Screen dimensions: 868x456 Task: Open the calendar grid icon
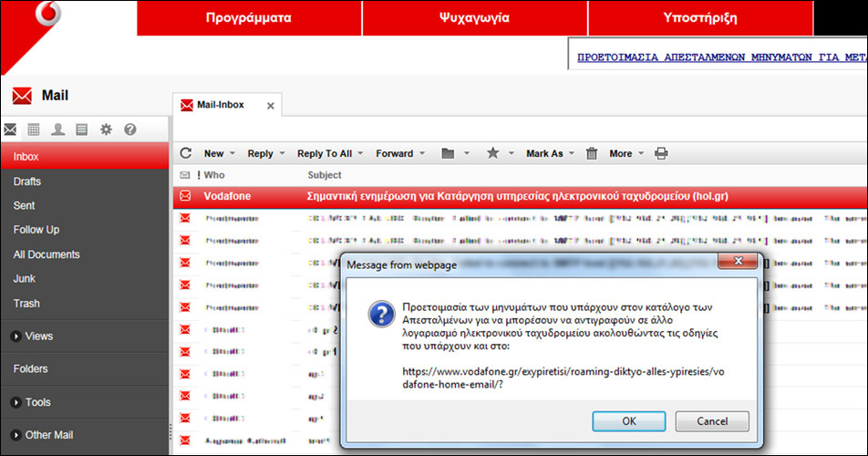coord(34,130)
